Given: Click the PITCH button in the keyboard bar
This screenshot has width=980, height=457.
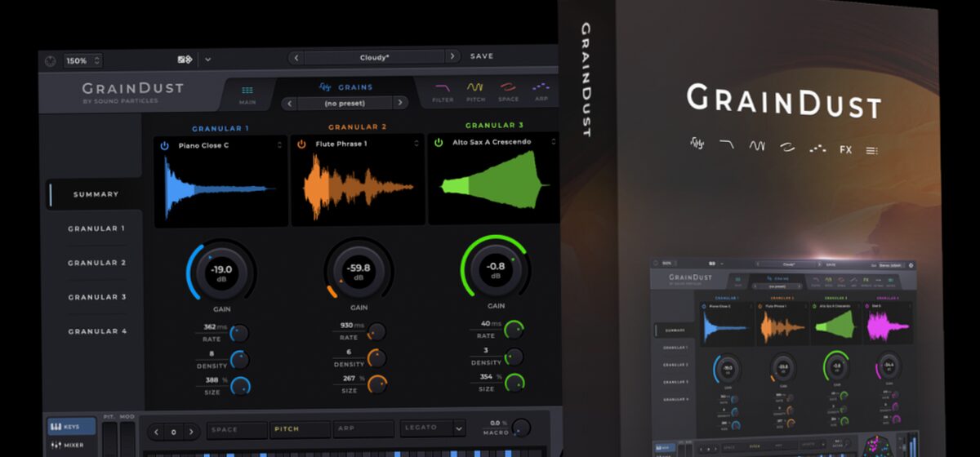Looking at the screenshot, I should coord(301,429).
